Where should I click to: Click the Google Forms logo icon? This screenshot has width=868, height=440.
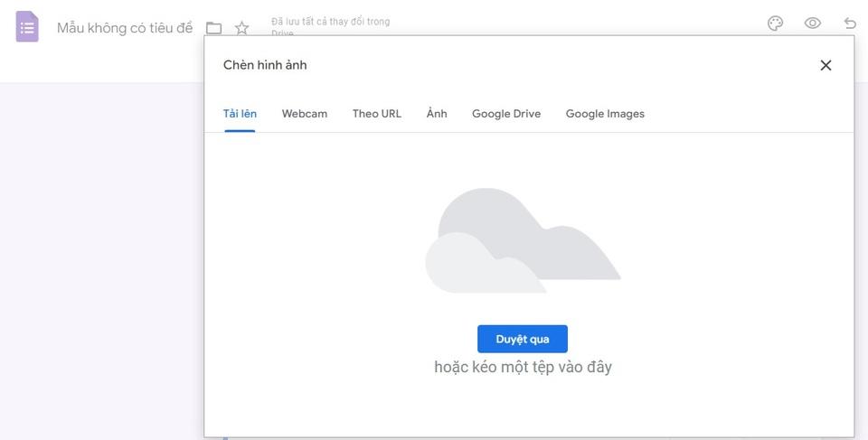[x=27, y=26]
